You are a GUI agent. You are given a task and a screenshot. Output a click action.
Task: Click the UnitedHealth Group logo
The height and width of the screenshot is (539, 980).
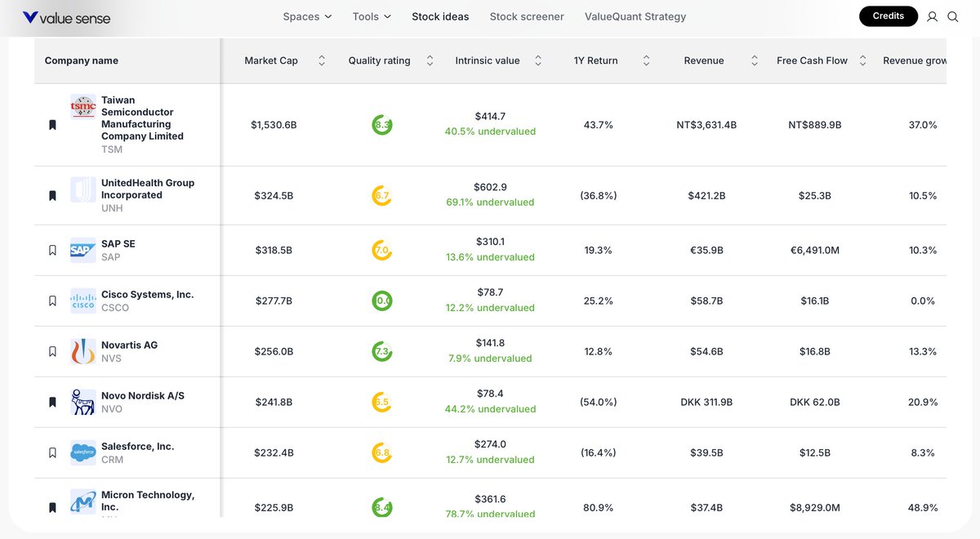coord(83,189)
